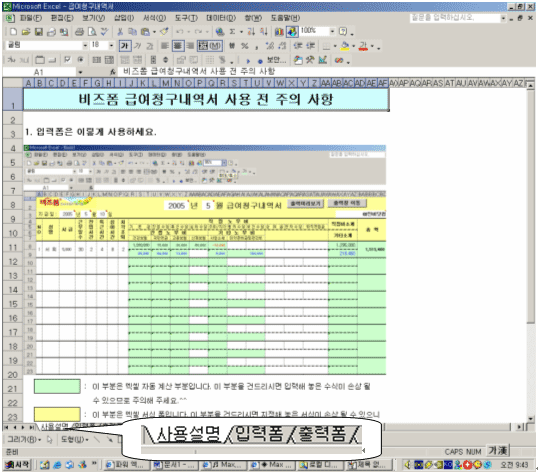This screenshot has width=538, height=472.
Task: Toggle italic formatting
Action: 138,46
